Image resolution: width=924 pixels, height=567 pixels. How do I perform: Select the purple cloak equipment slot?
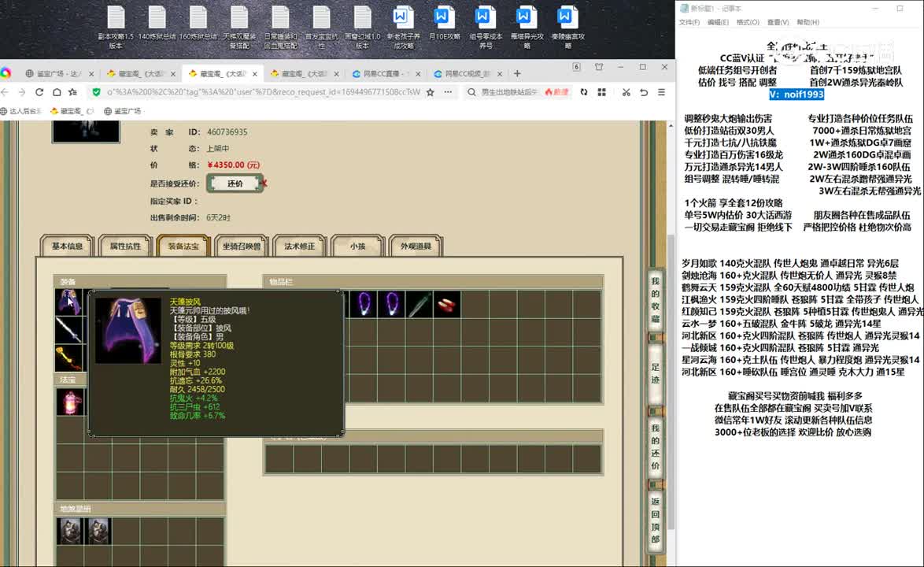pos(69,302)
